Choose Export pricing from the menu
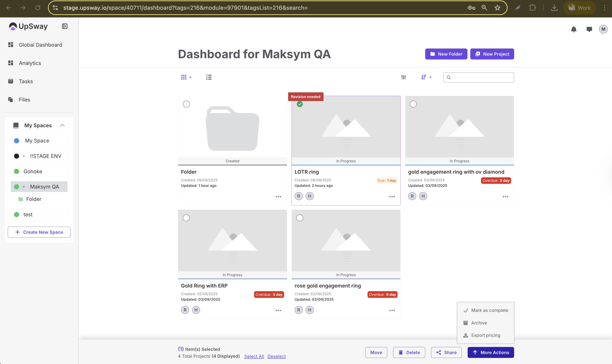 click(485, 335)
